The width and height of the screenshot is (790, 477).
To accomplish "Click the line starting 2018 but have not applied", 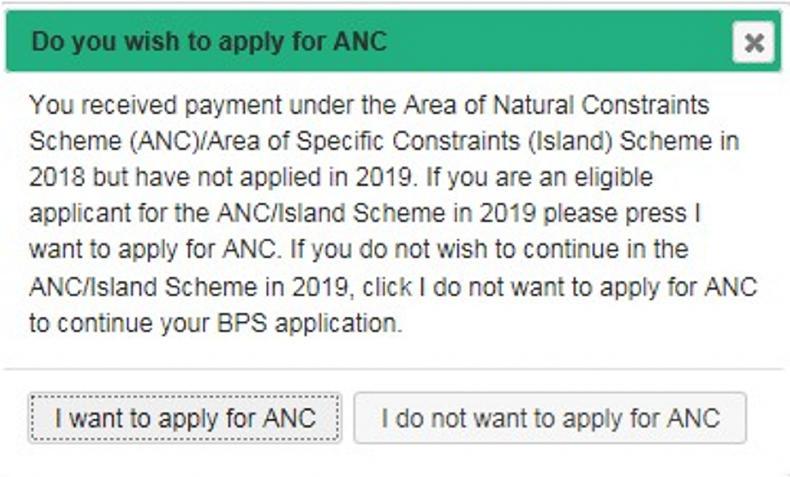I will 340,178.
